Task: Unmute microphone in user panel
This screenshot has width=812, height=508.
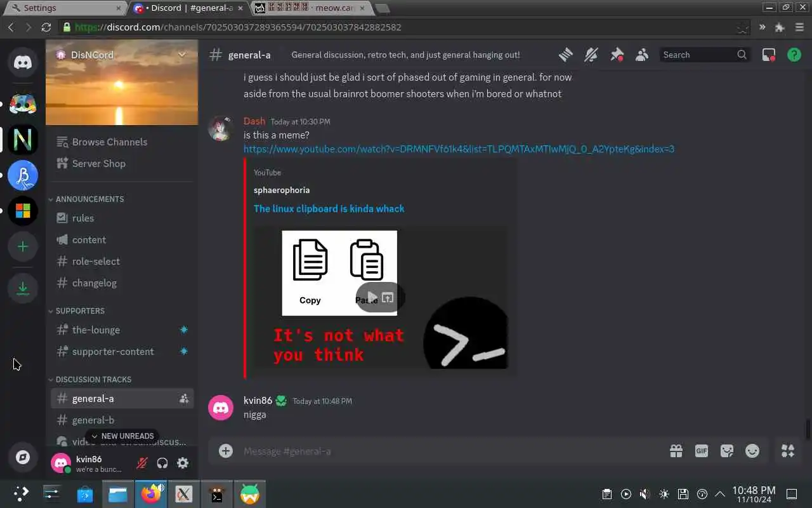Action: pos(142,463)
